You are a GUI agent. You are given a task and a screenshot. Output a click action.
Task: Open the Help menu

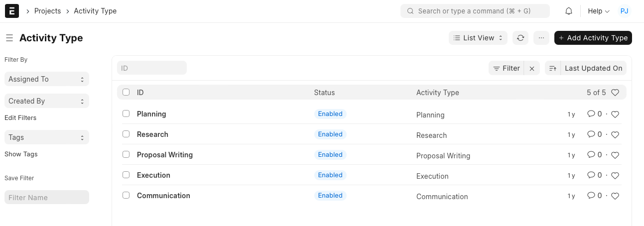(598, 11)
